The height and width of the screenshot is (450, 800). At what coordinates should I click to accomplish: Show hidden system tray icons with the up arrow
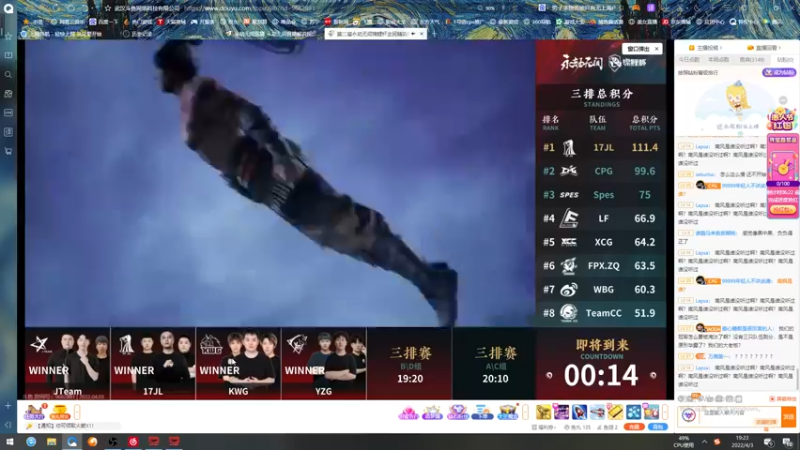pyautogui.click(x=704, y=442)
